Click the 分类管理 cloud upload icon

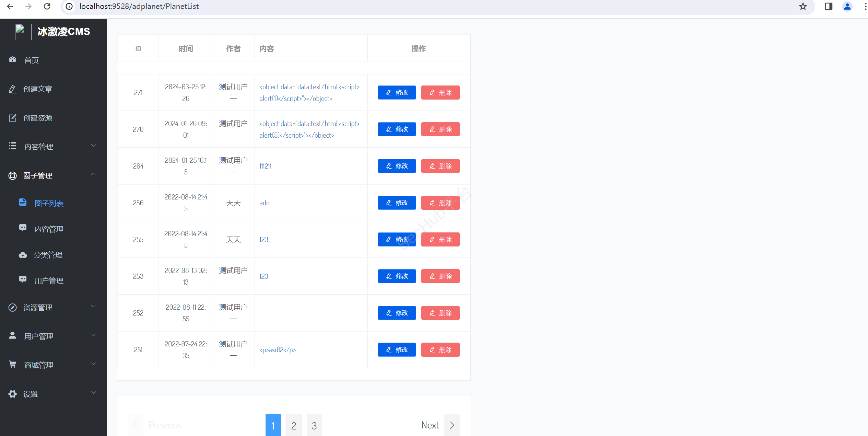(23, 255)
